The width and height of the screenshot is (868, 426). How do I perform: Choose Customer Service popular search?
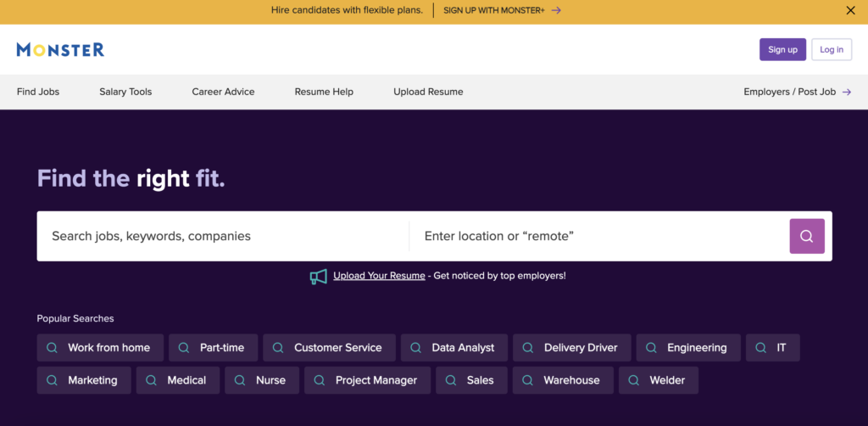pyautogui.click(x=330, y=348)
